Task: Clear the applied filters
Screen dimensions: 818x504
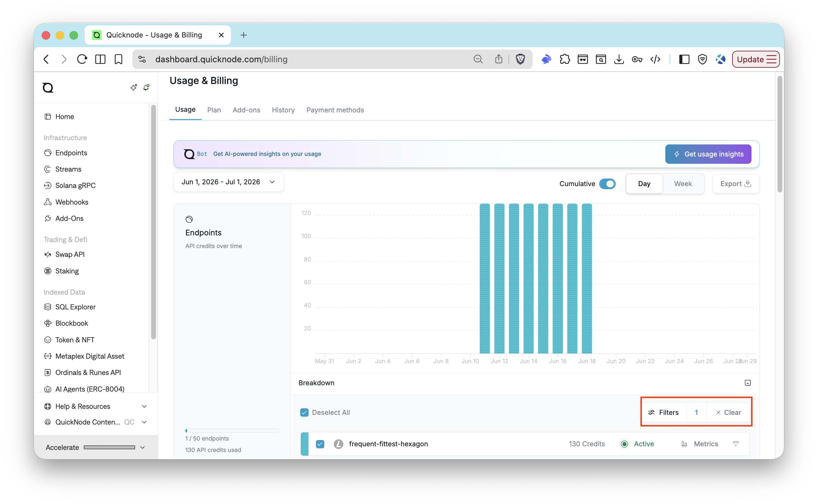Action: (x=728, y=413)
